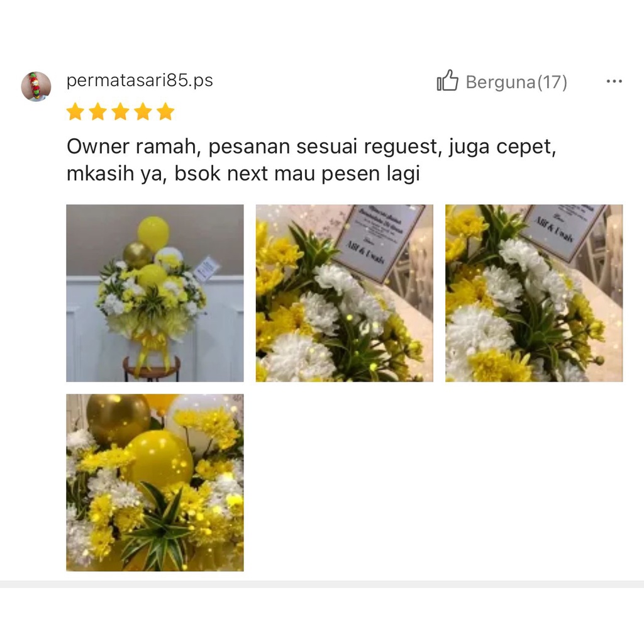Click the first rating star

(x=75, y=112)
